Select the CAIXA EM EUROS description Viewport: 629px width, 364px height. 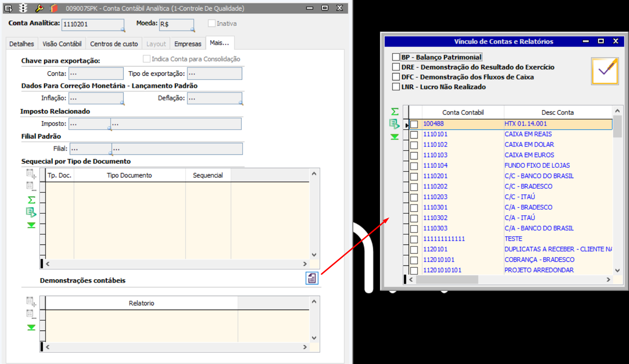coord(558,155)
